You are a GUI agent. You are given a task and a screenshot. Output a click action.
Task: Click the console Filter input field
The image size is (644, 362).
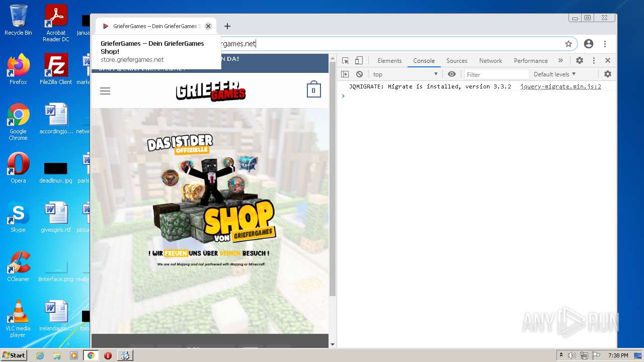[497, 74]
